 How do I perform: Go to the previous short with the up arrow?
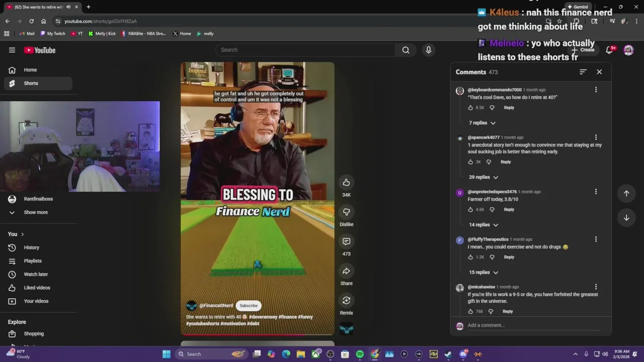[x=626, y=193]
